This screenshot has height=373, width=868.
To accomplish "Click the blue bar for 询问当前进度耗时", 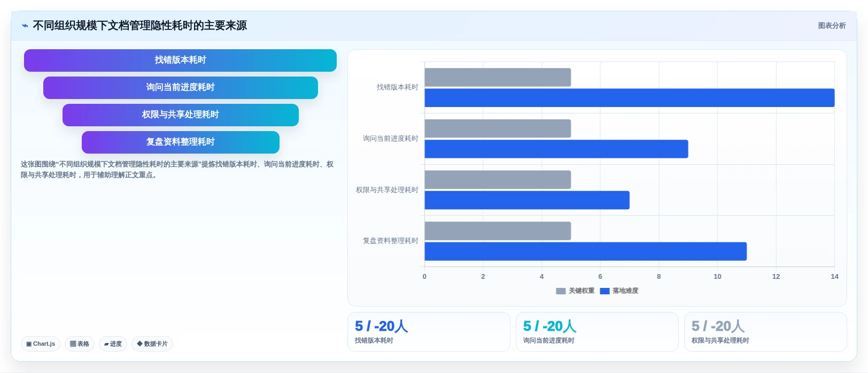I will (x=556, y=149).
